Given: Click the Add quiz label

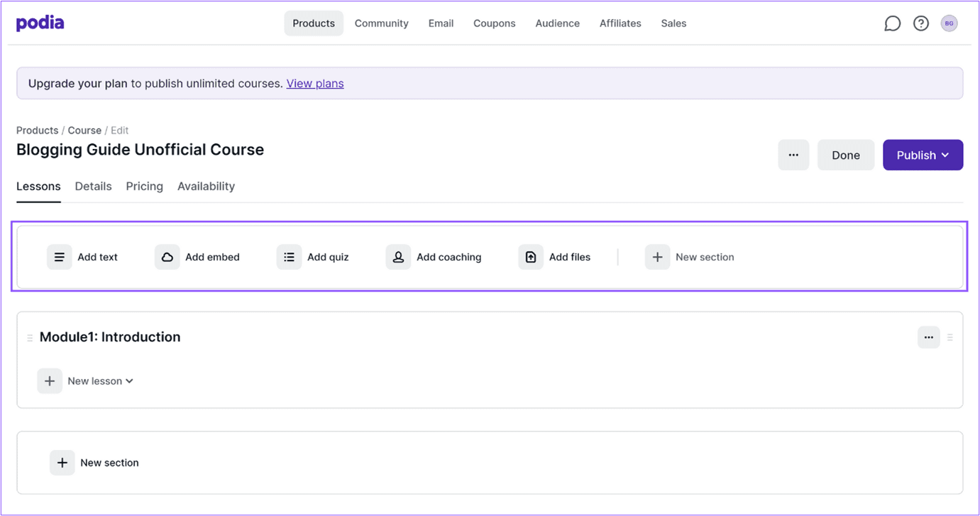Looking at the screenshot, I should pos(328,257).
